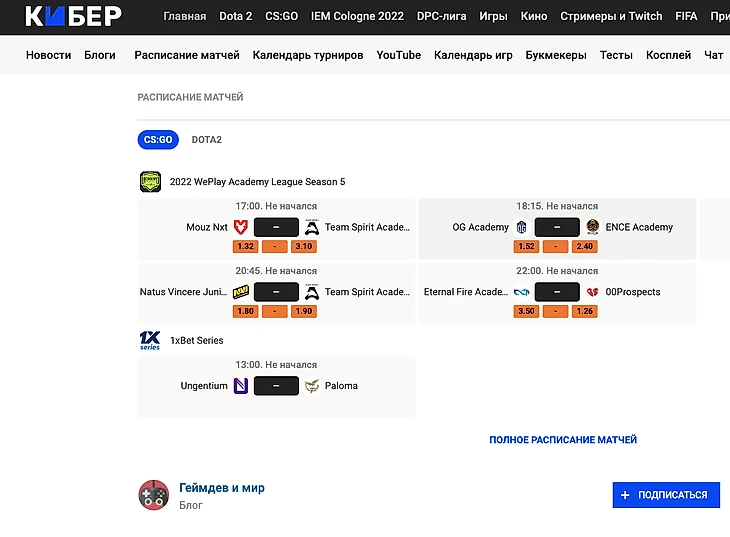Click the Mouz Nxt team logo
Image resolution: width=730 pixels, height=537 pixels.
coord(241,227)
